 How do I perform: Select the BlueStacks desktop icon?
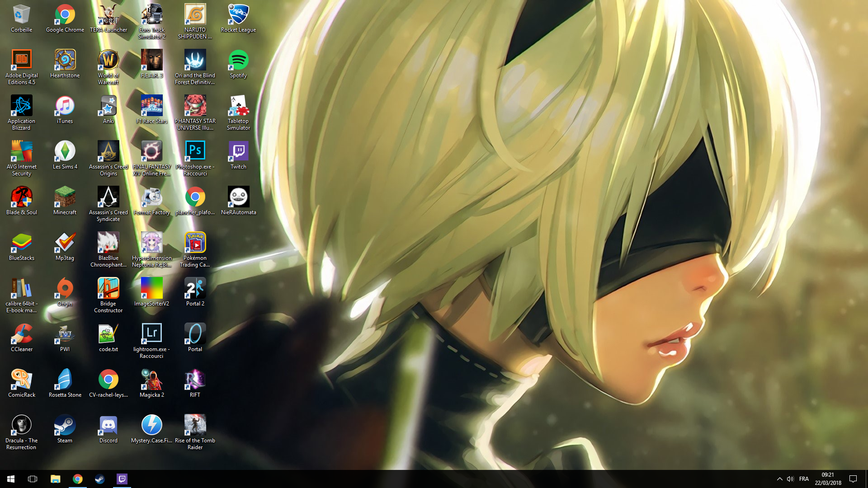21,247
